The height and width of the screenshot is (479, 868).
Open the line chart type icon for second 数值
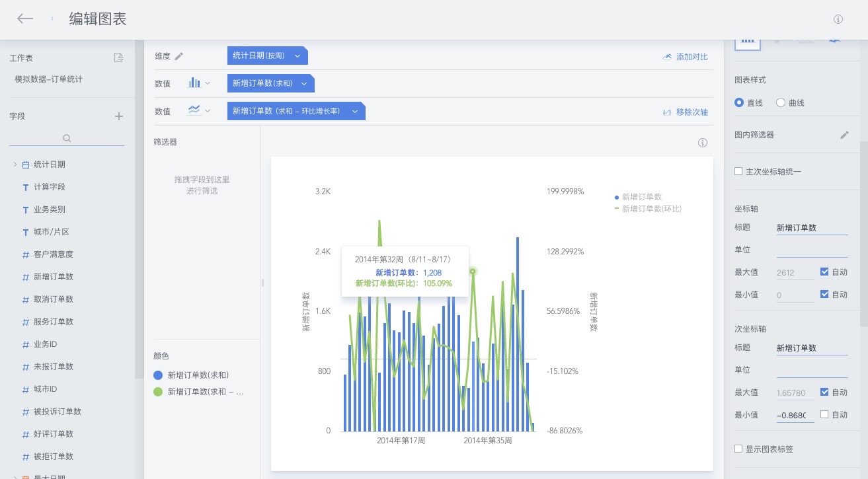point(194,110)
